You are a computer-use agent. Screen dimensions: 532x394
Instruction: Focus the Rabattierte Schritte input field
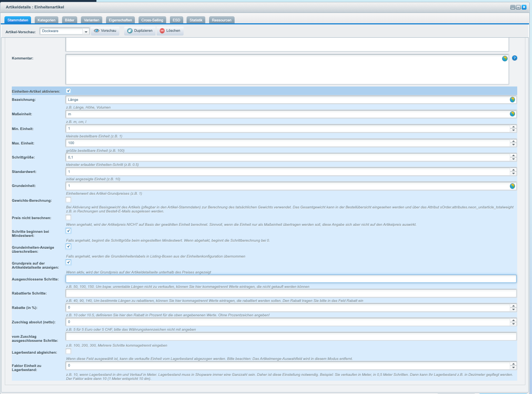[x=291, y=293]
